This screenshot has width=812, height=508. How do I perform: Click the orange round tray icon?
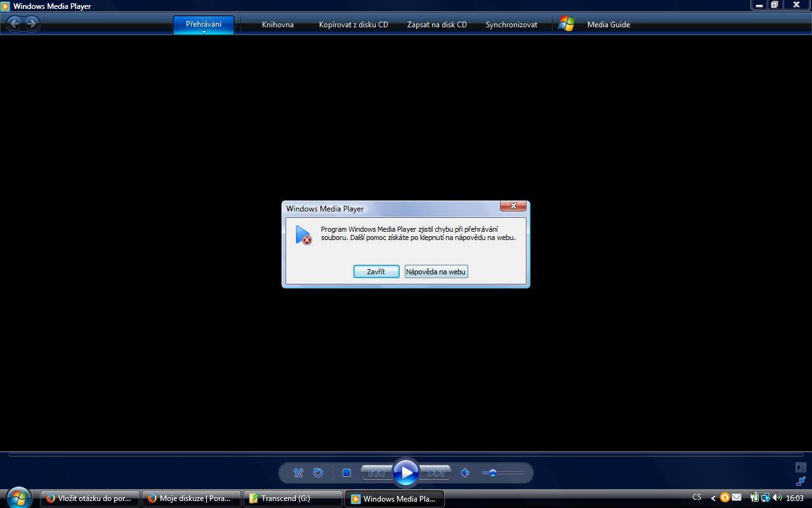724,497
